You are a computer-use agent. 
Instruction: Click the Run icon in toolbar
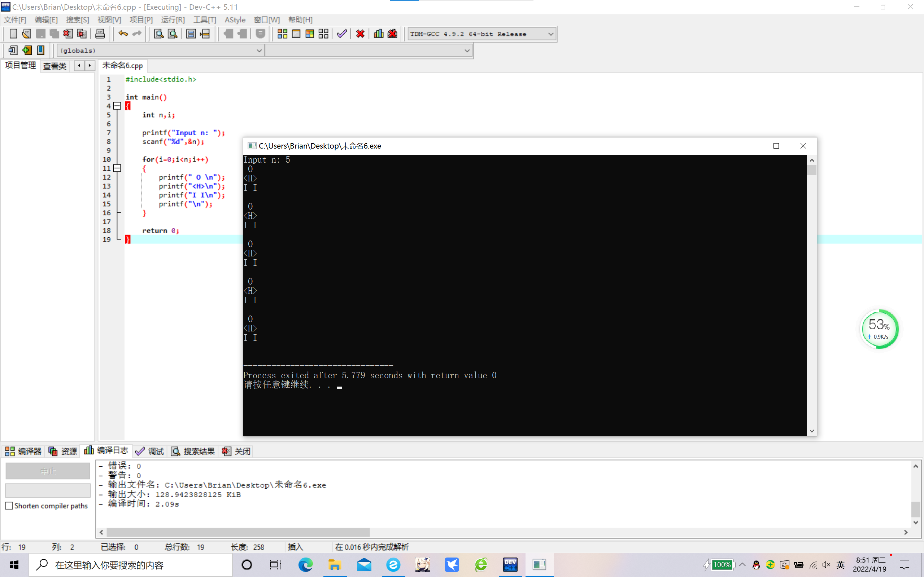tap(296, 34)
